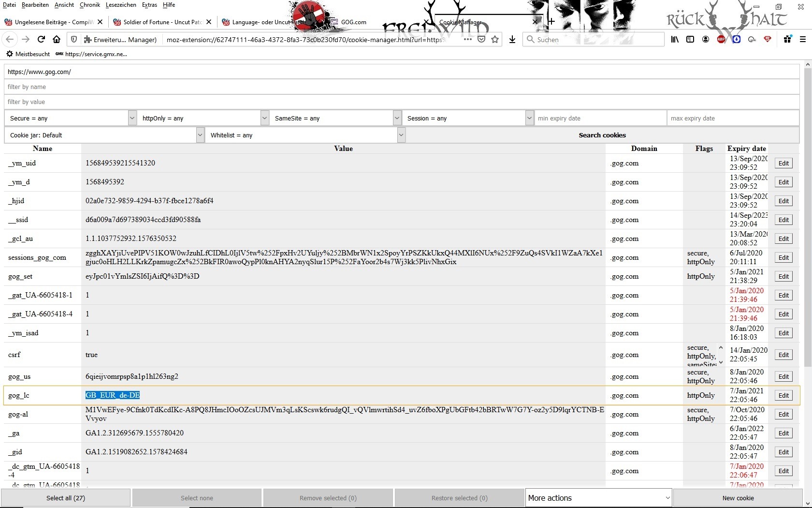The width and height of the screenshot is (812, 508).
Task: Open the Cookie jar: Default dropdown
Action: pyautogui.click(x=104, y=135)
